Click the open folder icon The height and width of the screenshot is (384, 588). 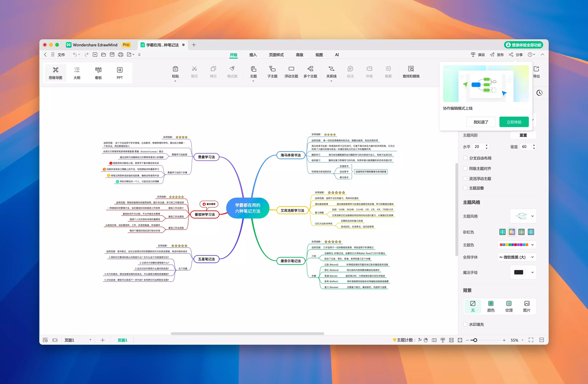(x=104, y=55)
